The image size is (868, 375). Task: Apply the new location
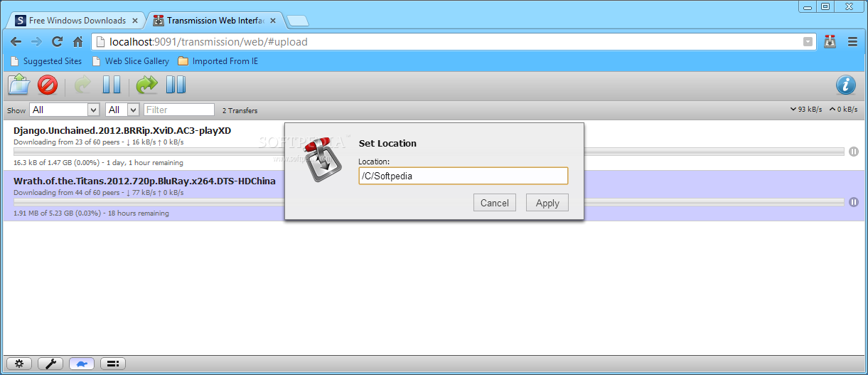[x=547, y=203]
